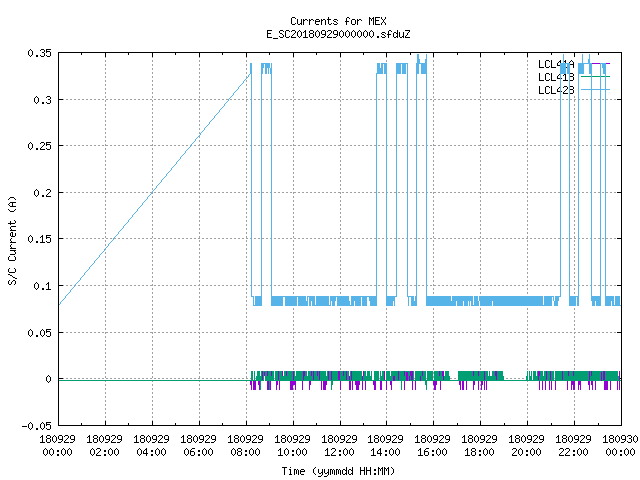Image resolution: width=640 pixels, height=480 pixels.
Task: Click the 180930 date label at axis end
Action: coord(620,439)
